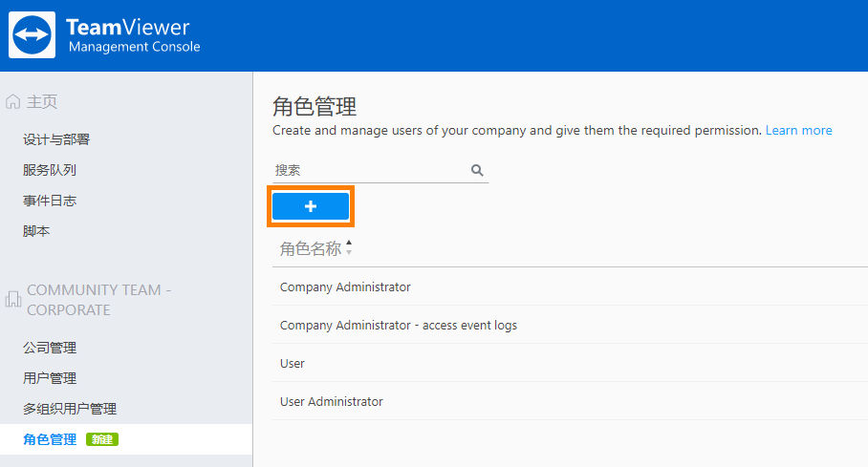
Task: Sort the list by 角色名称 arrows
Action: coord(349,247)
